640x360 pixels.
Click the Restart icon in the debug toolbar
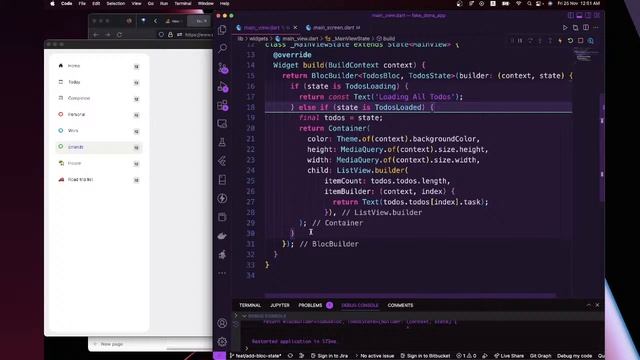pyautogui.click(x=570, y=41)
